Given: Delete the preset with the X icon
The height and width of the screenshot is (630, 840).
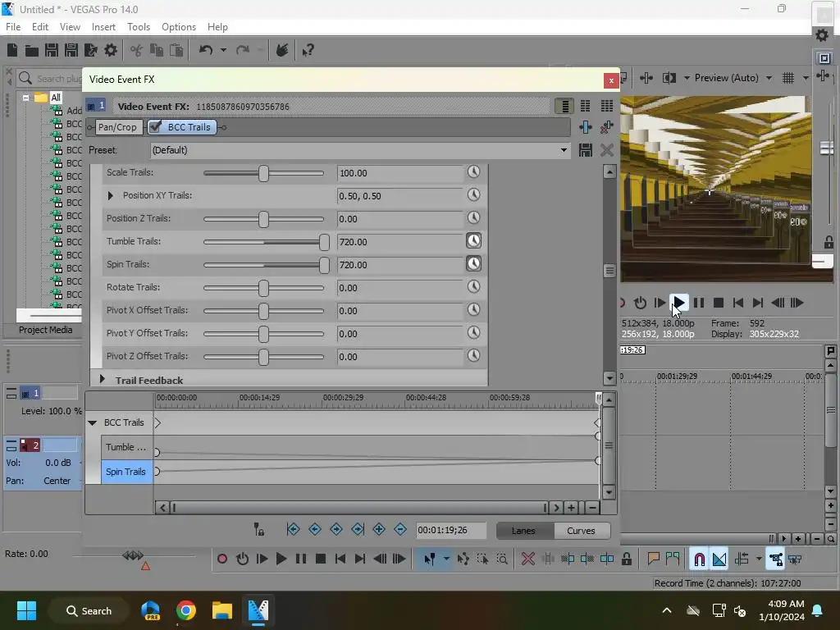Looking at the screenshot, I should [x=607, y=150].
